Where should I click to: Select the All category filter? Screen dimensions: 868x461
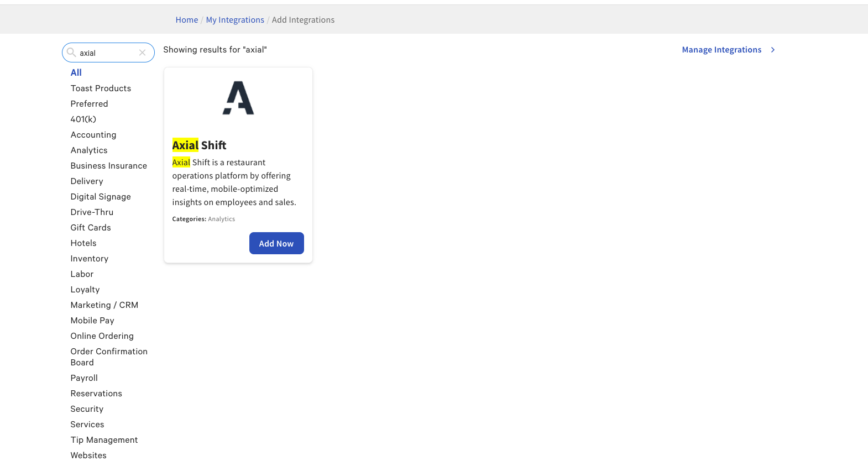click(76, 72)
